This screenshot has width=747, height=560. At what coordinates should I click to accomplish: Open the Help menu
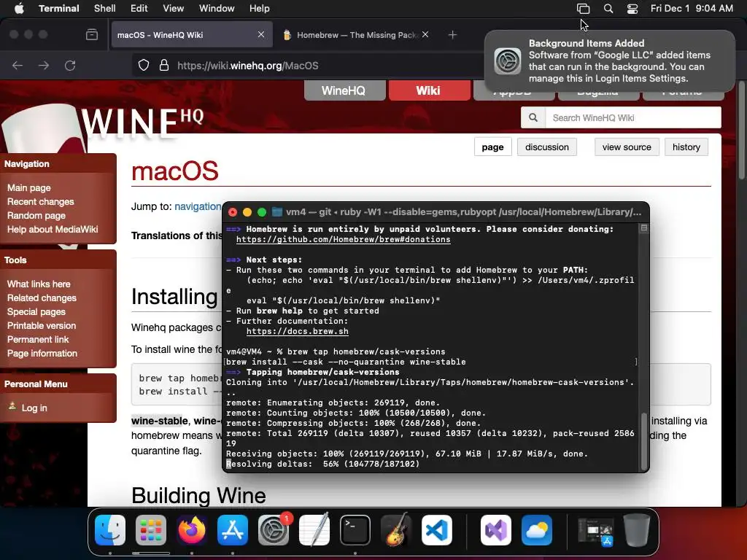coord(259,8)
